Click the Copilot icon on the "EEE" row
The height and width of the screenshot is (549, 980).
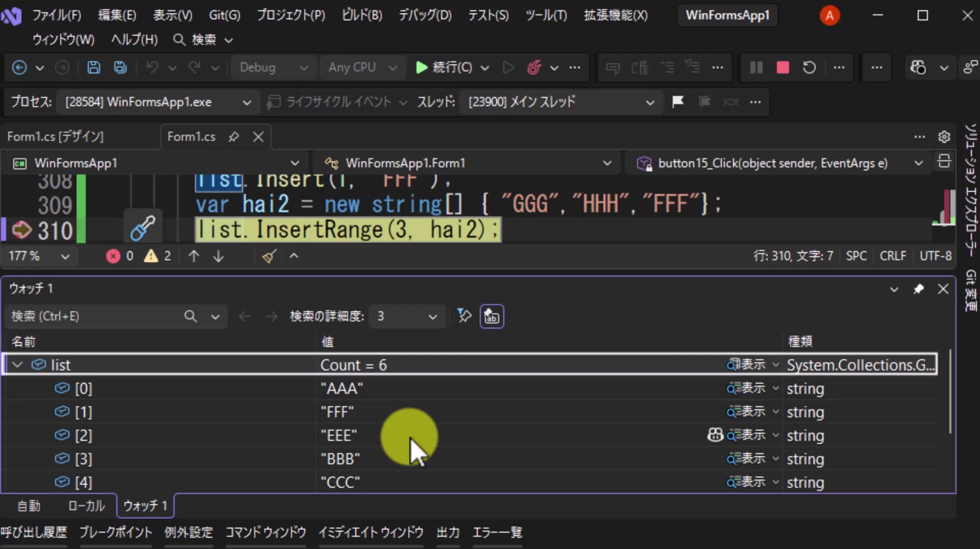tap(715, 435)
